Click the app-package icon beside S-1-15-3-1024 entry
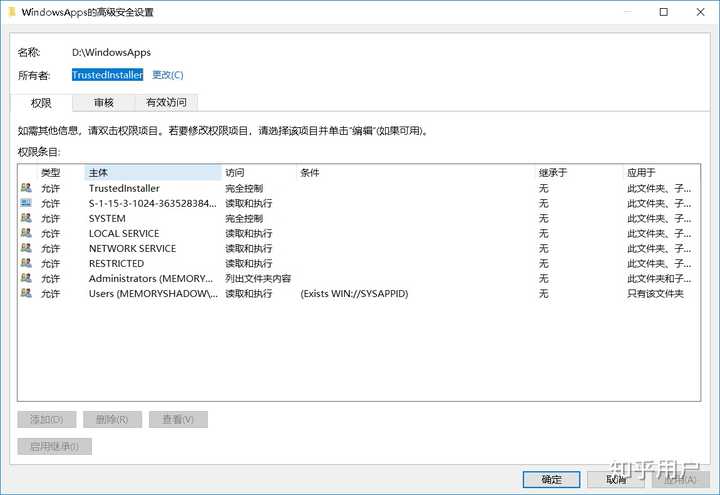This screenshot has height=495, width=720. (26, 202)
